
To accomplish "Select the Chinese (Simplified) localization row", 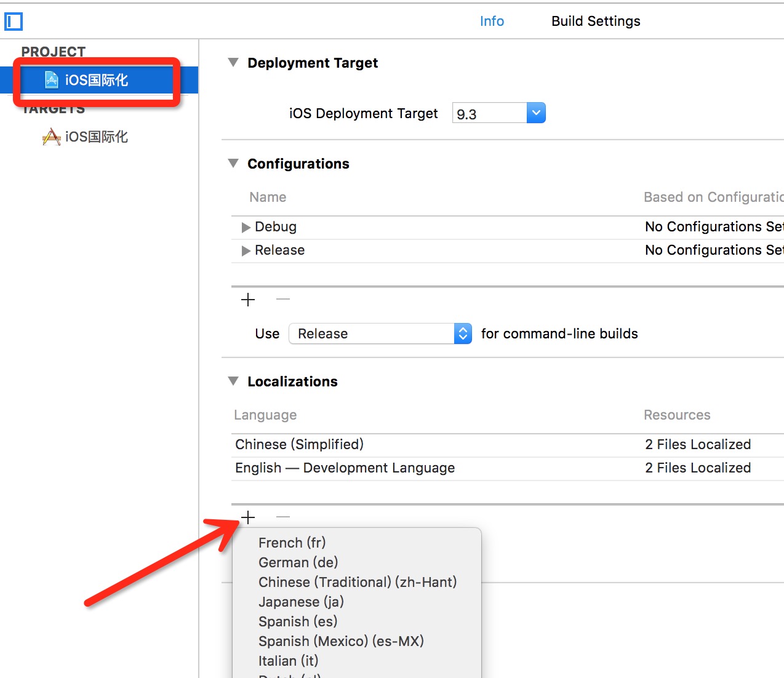I will (508, 445).
